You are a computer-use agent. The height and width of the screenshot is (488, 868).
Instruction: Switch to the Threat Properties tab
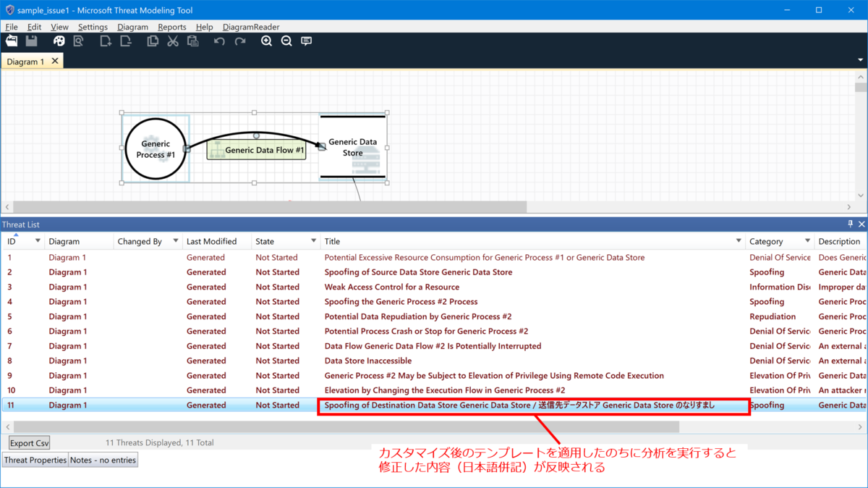pyautogui.click(x=35, y=460)
